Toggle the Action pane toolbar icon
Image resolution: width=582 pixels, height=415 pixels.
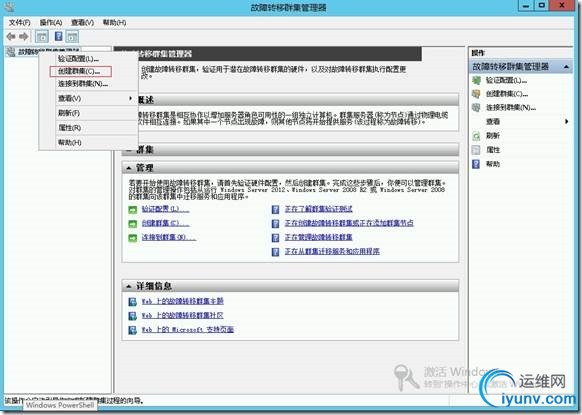coord(72,36)
